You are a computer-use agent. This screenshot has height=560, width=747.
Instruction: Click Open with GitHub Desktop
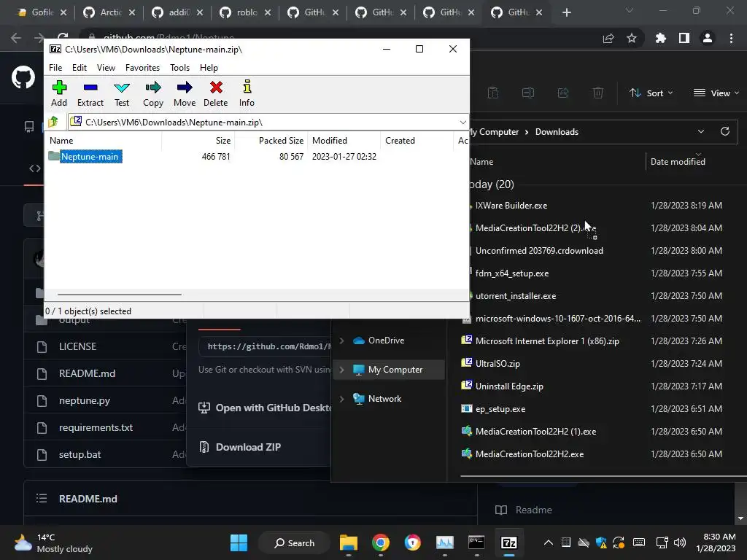[265, 408]
